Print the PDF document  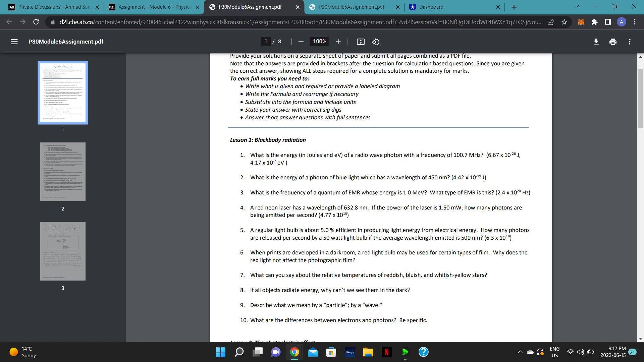[613, 42]
